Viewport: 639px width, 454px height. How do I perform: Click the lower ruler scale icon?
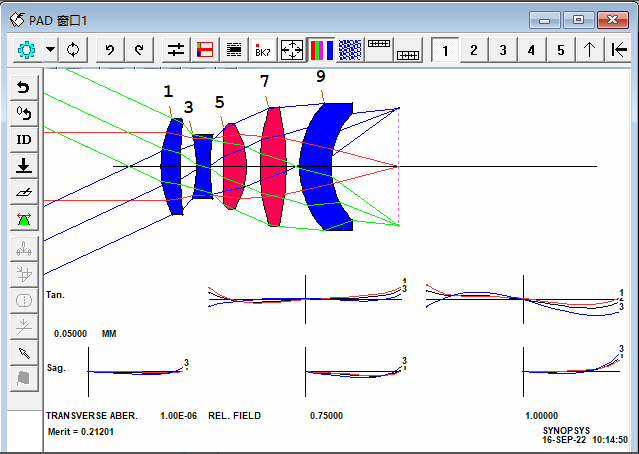[x=408, y=50]
